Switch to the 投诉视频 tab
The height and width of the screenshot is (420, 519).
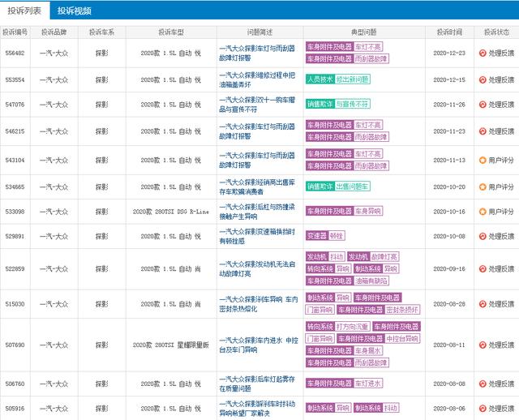tap(74, 11)
